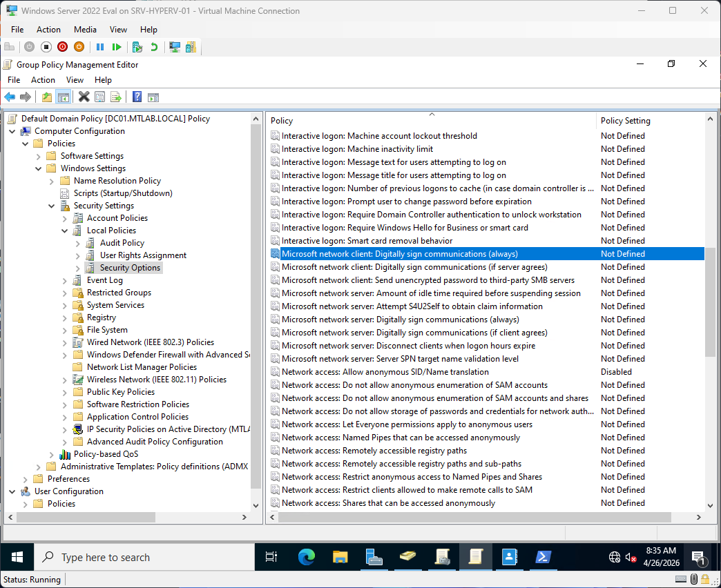Select Network access: Allow anonymous SID/Name translation

(385, 371)
